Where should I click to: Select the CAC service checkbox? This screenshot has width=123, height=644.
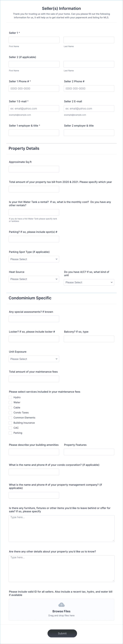[x=10, y=428]
